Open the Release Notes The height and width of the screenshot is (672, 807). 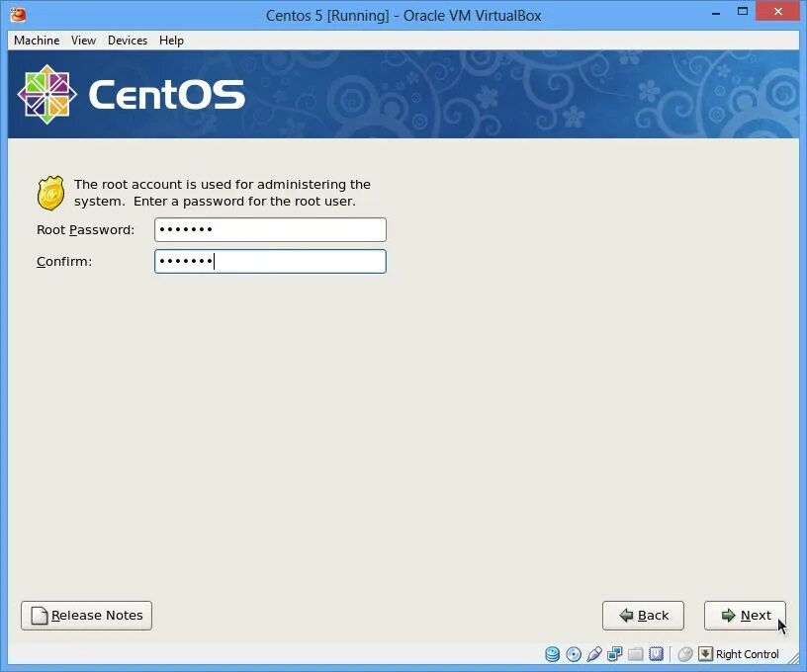click(x=86, y=616)
